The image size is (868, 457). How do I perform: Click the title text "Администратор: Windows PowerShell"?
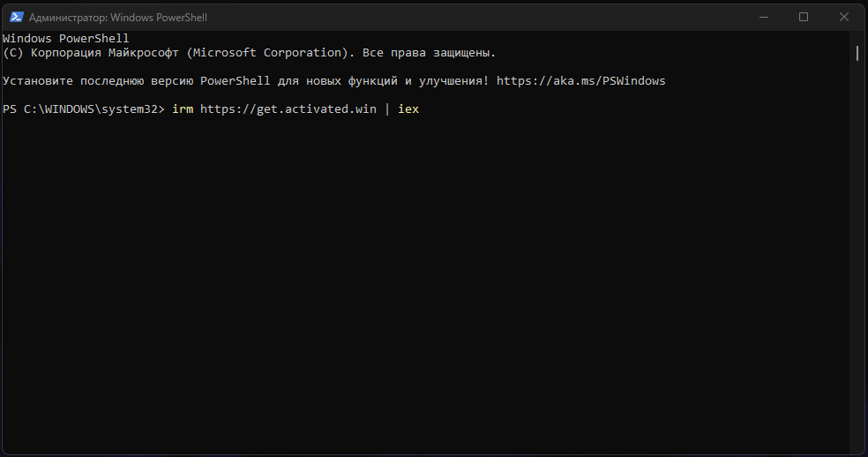[118, 18]
